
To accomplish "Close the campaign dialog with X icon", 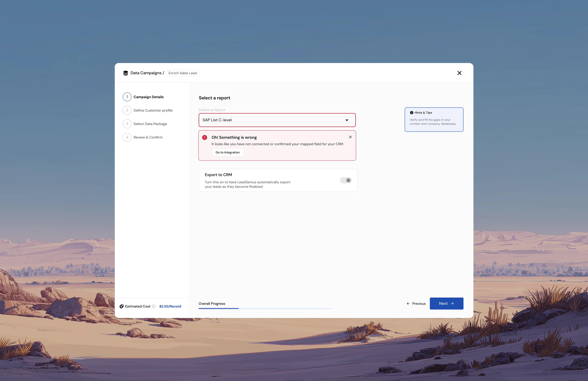I will pos(459,73).
